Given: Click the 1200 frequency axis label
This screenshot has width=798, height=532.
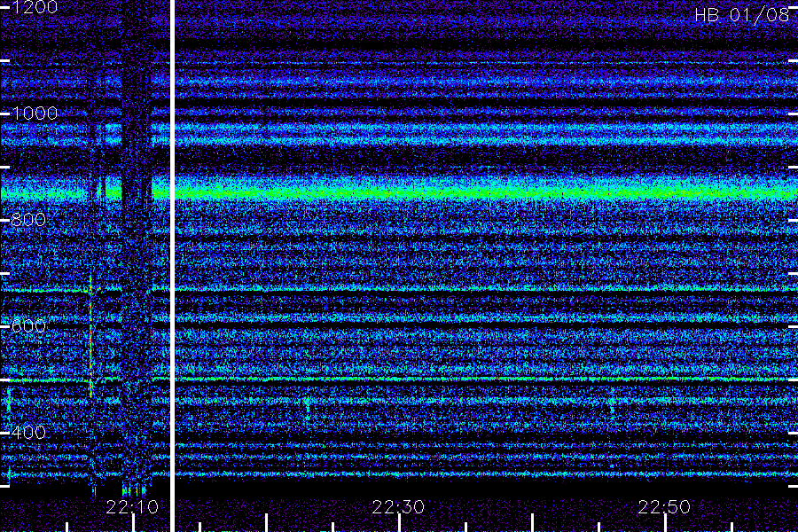Looking at the screenshot, I should pos(34,6).
